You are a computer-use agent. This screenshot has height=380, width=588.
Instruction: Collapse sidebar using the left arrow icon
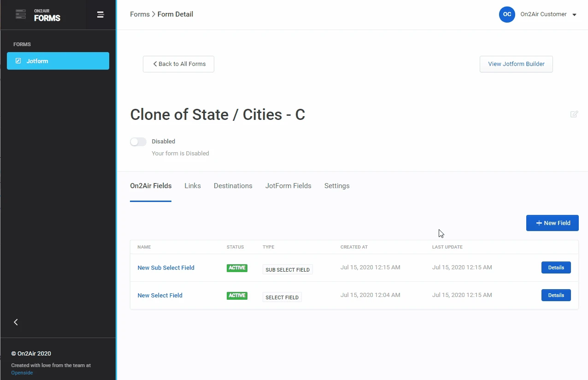(x=16, y=322)
